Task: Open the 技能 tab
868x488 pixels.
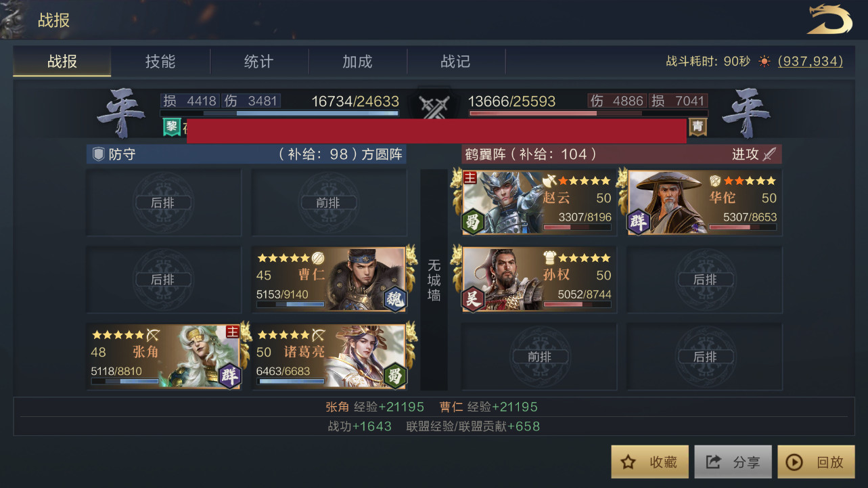Action: tap(160, 62)
